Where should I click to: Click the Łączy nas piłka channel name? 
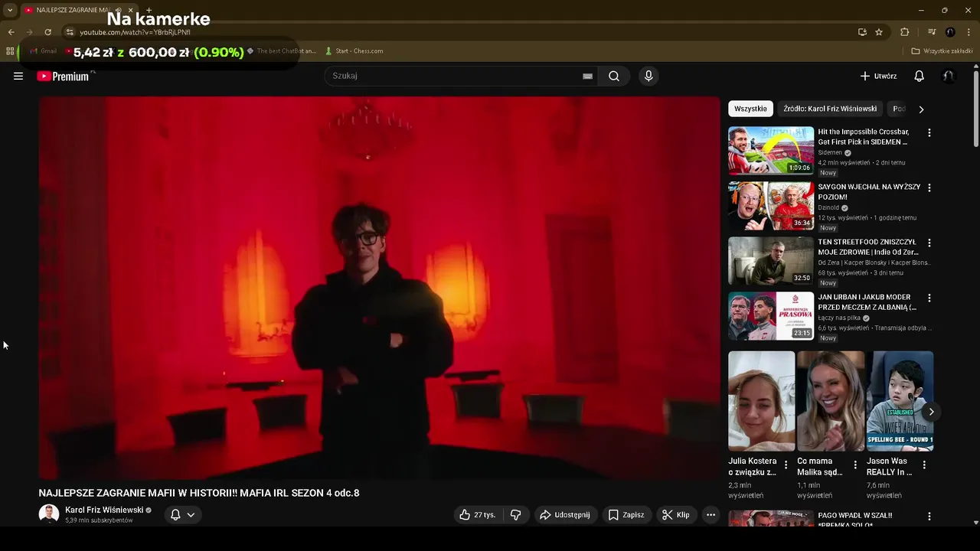(x=839, y=318)
